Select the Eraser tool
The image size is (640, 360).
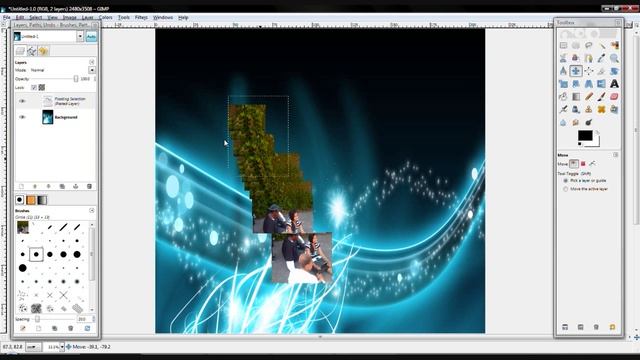click(614, 97)
